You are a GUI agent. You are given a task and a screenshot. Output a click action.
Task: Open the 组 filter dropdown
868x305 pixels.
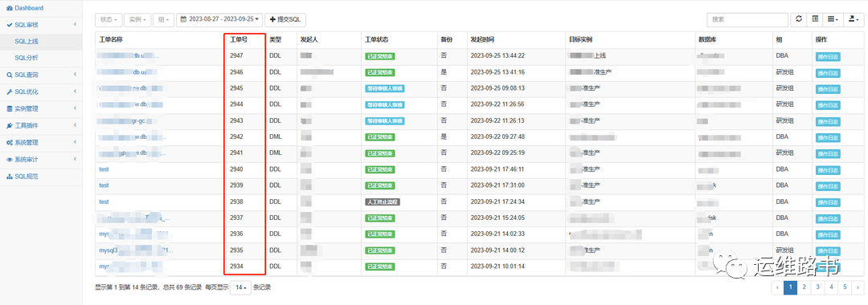tap(163, 19)
